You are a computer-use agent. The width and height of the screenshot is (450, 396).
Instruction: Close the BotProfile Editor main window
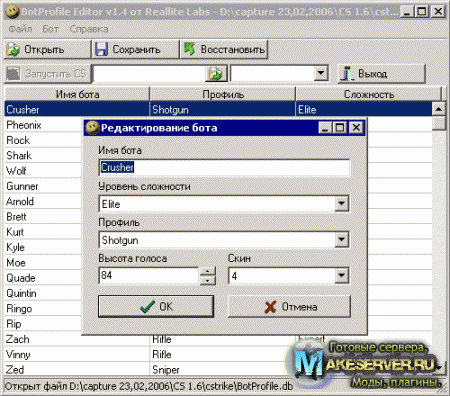pos(438,12)
